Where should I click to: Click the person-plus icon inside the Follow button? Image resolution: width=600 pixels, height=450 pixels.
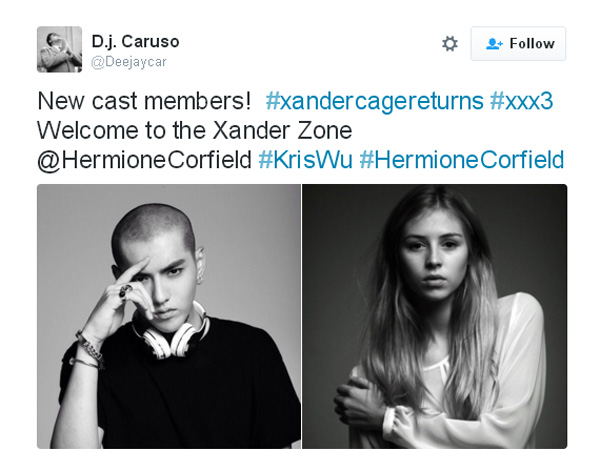point(494,44)
